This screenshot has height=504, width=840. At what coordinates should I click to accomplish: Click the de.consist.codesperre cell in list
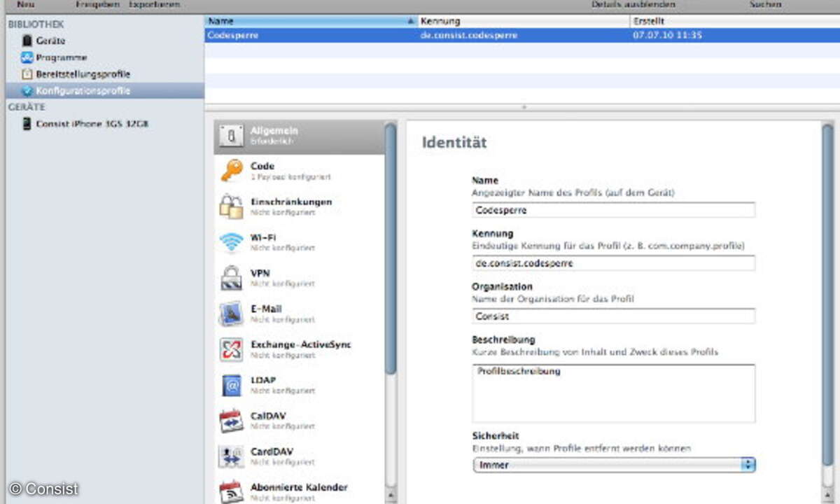pyautogui.click(x=469, y=35)
